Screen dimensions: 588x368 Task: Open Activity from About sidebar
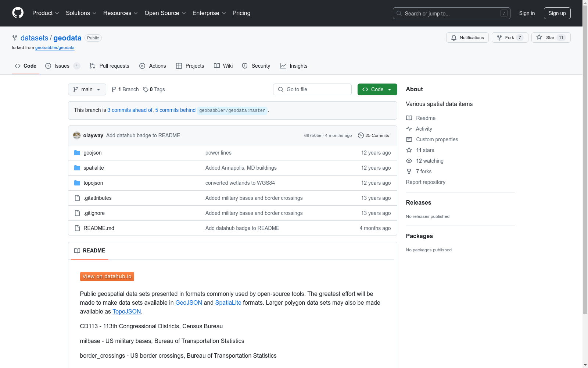click(x=419, y=129)
